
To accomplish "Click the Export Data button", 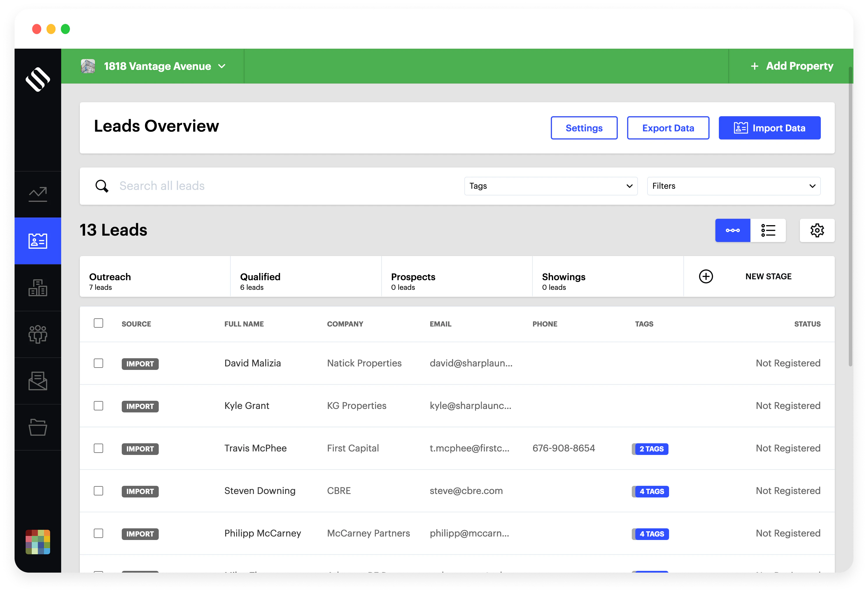I will 668,128.
